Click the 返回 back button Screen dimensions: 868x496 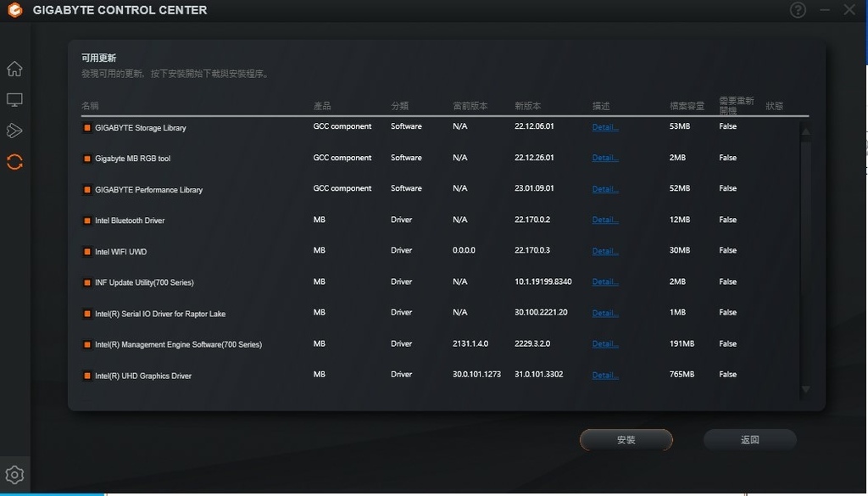750,439
